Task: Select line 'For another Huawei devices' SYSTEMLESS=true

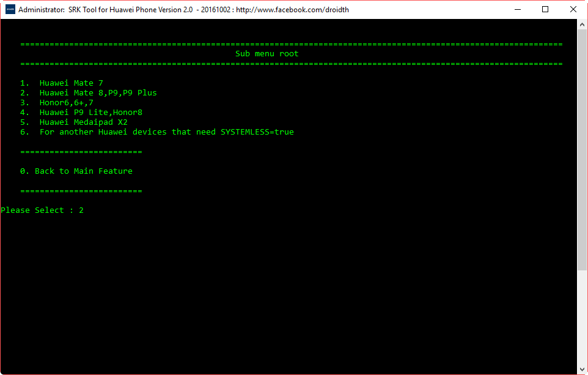Action: [x=157, y=132]
